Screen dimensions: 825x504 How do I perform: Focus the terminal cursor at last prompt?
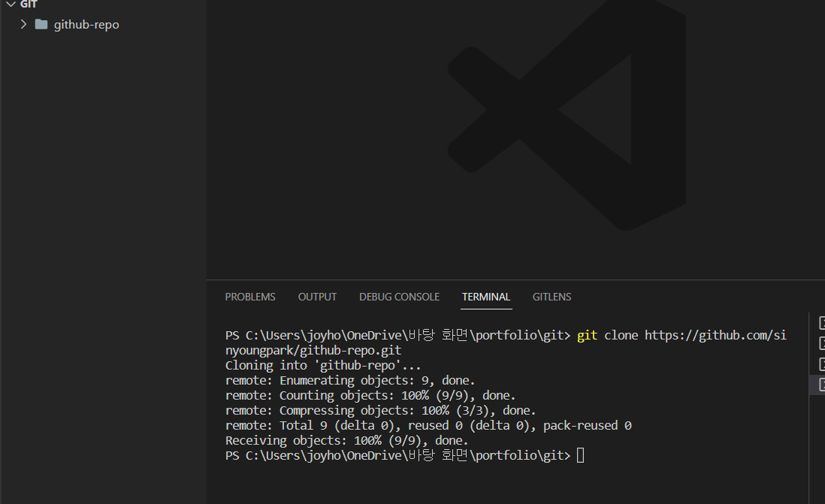click(x=580, y=455)
